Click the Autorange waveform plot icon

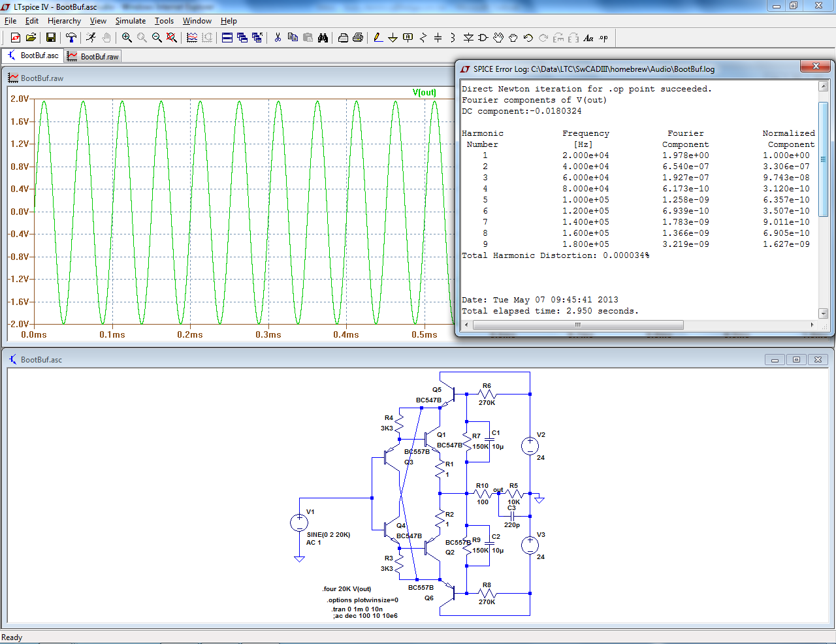[x=192, y=38]
